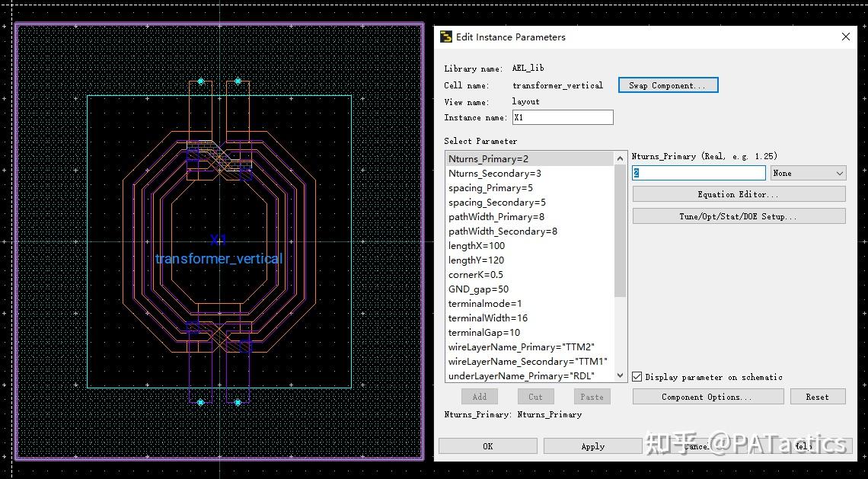Click the Nturns_Primary value input field
The image size is (868, 479).
698,174
